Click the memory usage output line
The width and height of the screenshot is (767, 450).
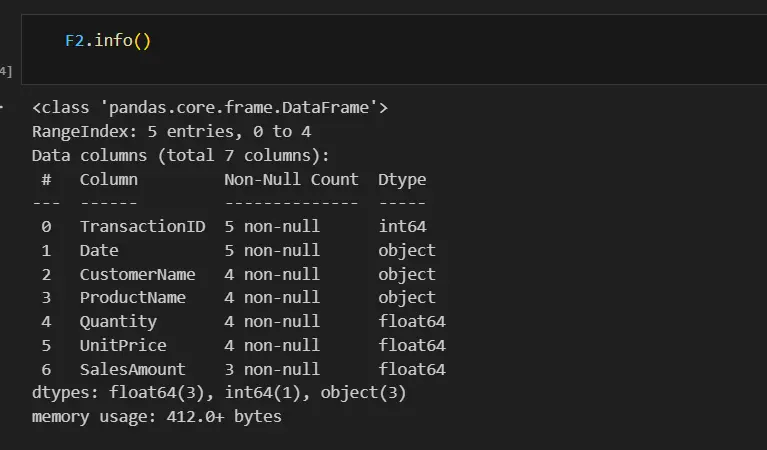point(157,416)
